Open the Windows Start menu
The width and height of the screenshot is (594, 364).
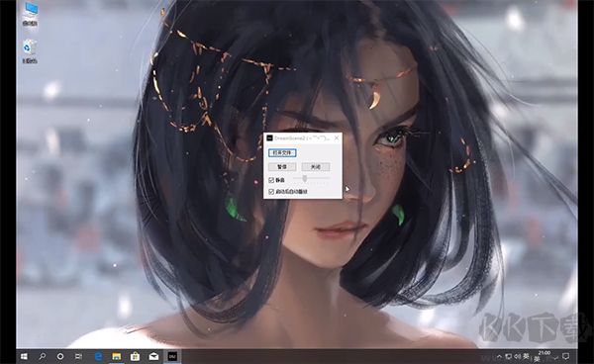24,356
